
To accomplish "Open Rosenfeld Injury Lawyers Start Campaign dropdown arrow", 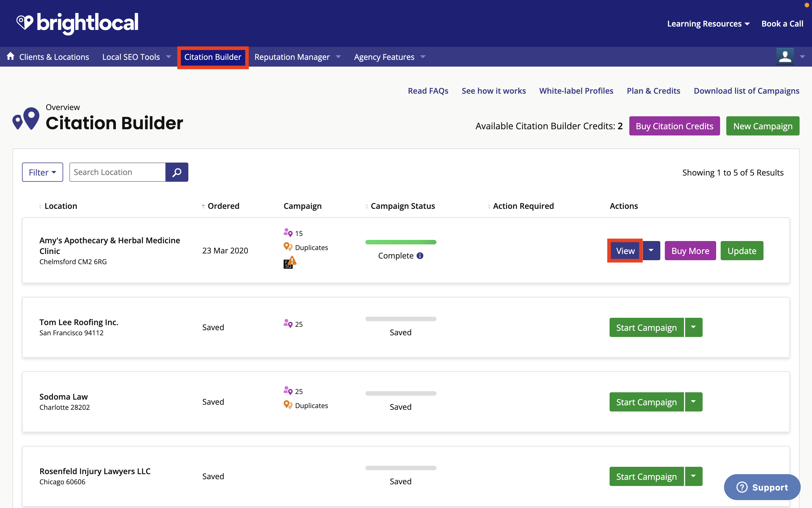I will [x=694, y=476].
